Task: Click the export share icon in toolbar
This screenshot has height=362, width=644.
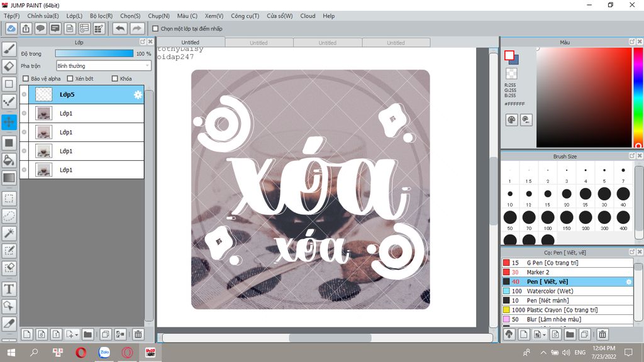Action: point(26,28)
